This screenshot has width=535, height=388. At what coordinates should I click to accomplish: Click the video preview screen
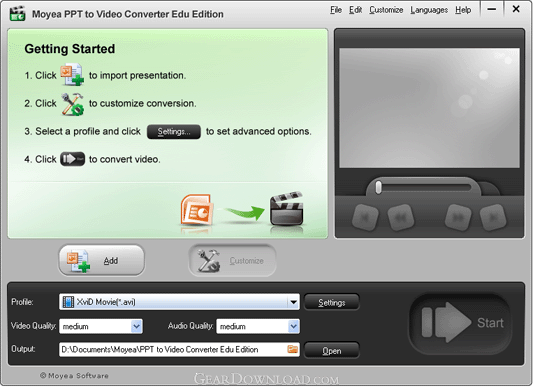(x=429, y=108)
